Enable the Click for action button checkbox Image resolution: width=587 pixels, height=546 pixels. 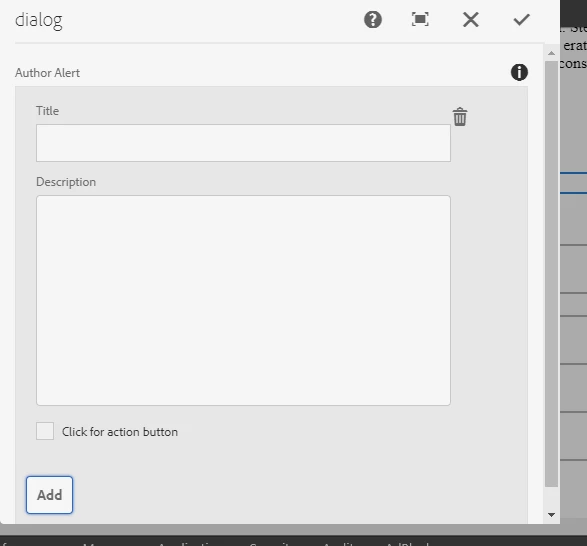(x=45, y=431)
